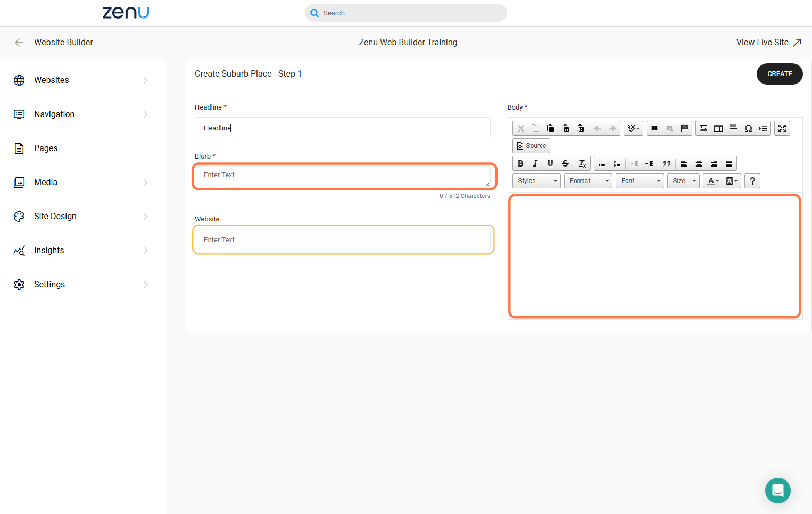Insert an anchor with the flag icon

[x=684, y=128]
